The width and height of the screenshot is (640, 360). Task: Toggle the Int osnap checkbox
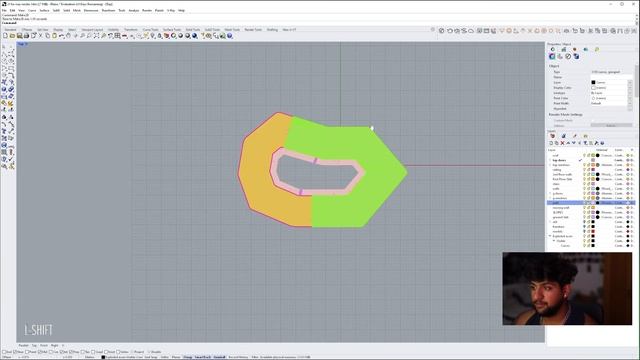point(62,352)
